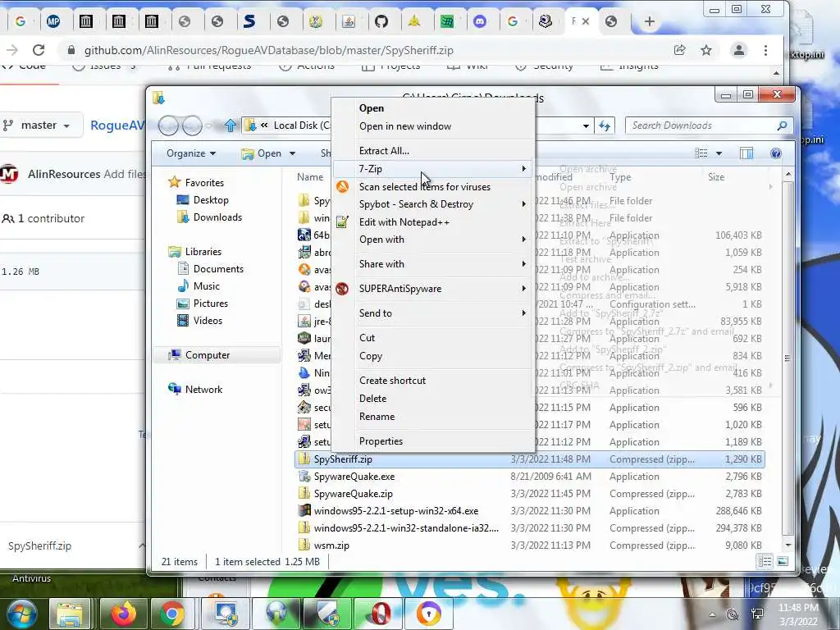840x630 pixels.
Task: Click the Notepad++ icon in menu
Action: coord(342,221)
